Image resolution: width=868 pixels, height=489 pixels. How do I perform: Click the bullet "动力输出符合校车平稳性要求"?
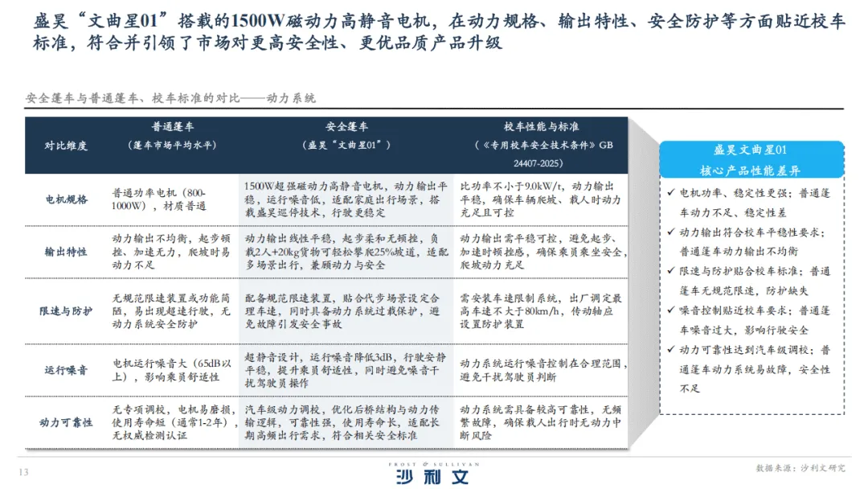coord(747,242)
